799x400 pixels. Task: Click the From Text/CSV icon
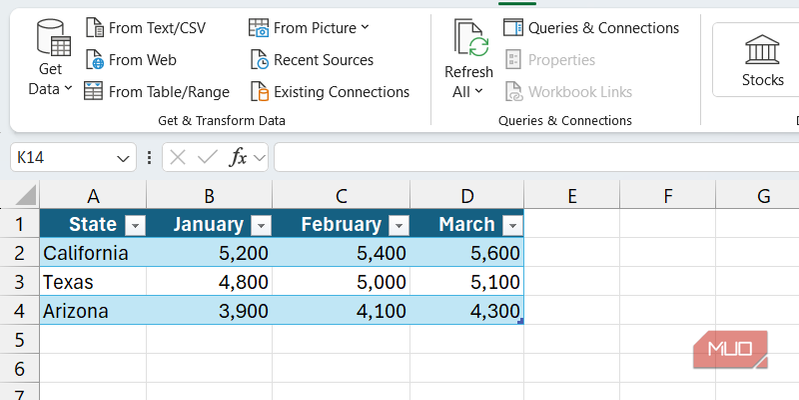95,27
